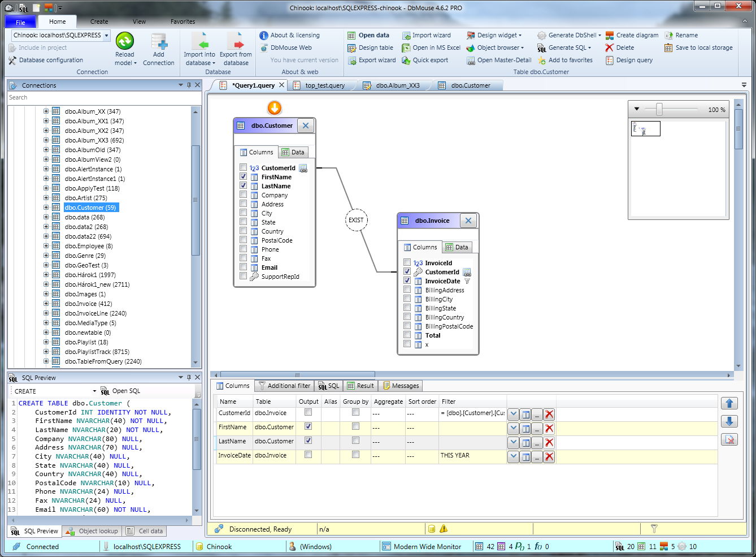Viewport: 756px width, 557px height.
Task: Open Generate SQL dropdown
Action: [564, 48]
